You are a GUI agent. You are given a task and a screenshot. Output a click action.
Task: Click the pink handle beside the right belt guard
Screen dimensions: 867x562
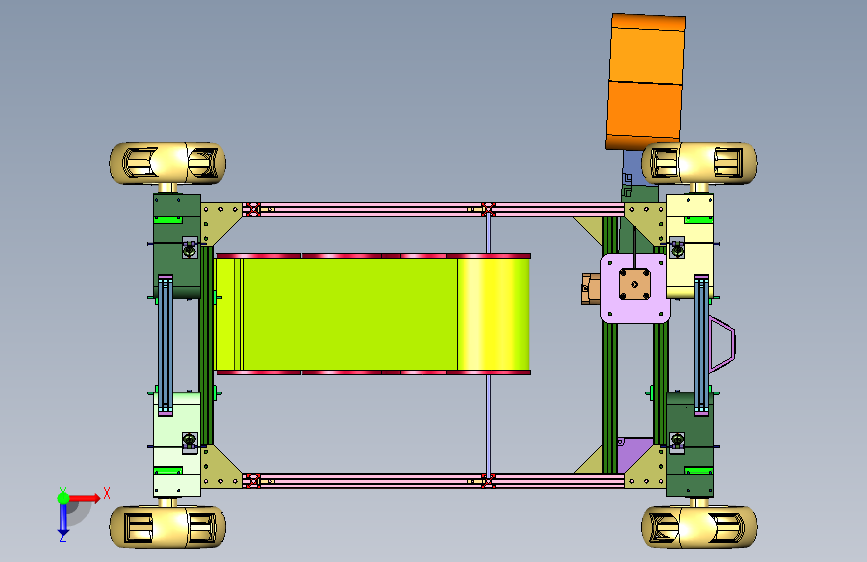point(722,344)
